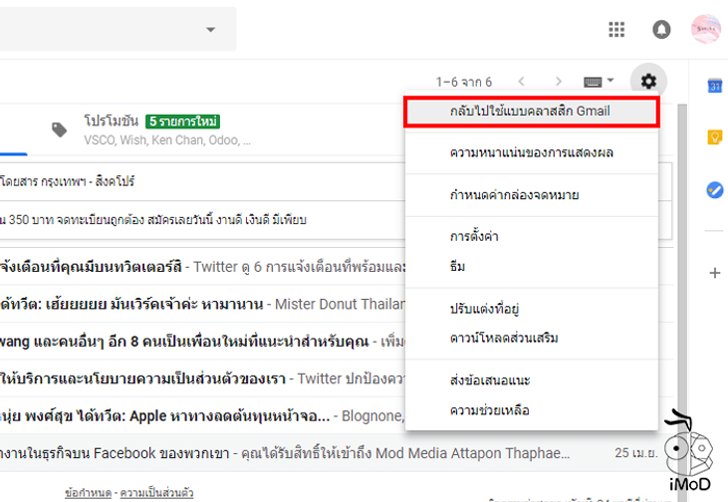Open the input tools keyboard icon
This screenshot has width=728, height=502.
point(592,82)
